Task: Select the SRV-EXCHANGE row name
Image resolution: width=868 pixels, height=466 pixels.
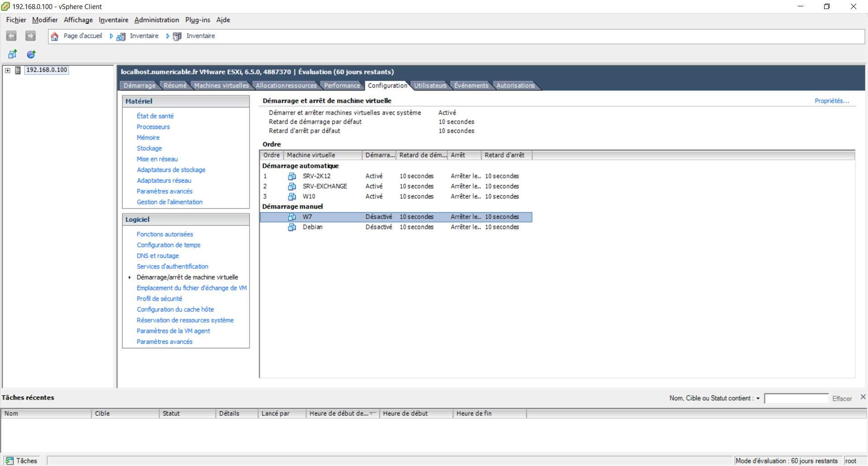Action: [325, 186]
